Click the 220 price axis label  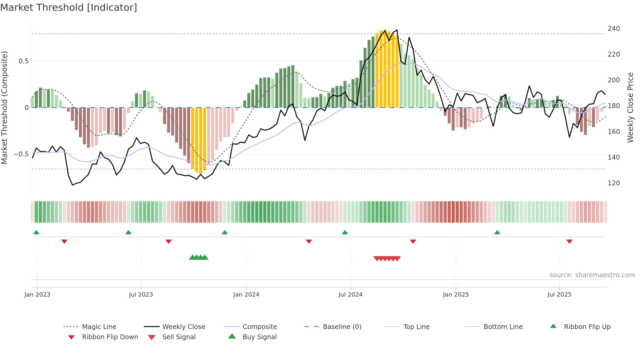pyautogui.click(x=614, y=54)
